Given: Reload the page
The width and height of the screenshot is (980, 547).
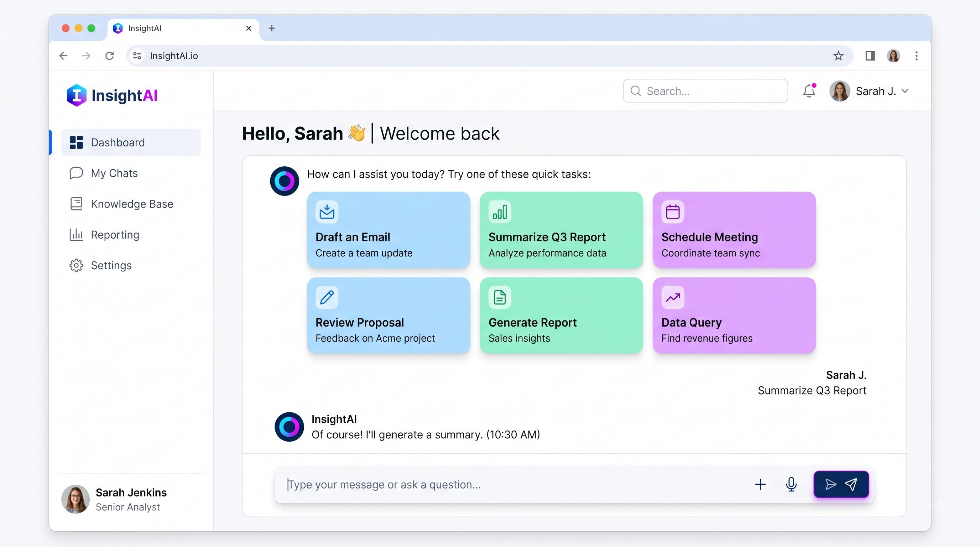Looking at the screenshot, I should pyautogui.click(x=110, y=56).
